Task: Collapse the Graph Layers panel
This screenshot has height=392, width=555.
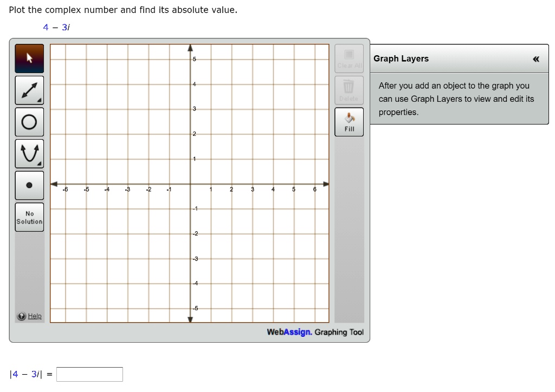Action: pos(535,58)
